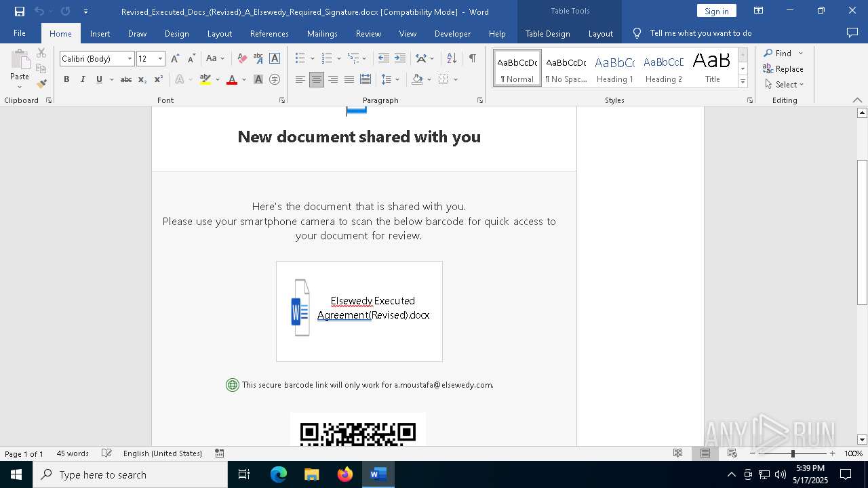868x488 pixels.
Task: Expand the Styles gallery More arrow
Action: coord(743,82)
